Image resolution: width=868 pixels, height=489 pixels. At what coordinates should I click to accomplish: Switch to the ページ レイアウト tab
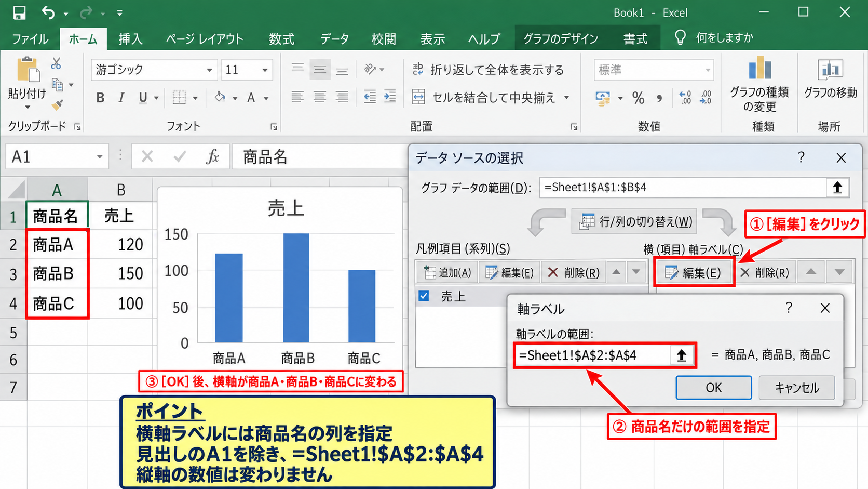point(205,39)
